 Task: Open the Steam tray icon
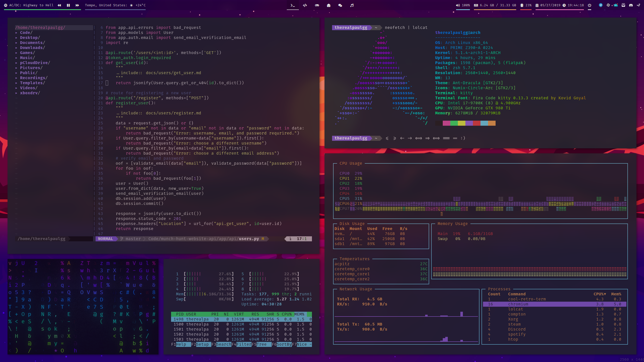pyautogui.click(x=638, y=5)
